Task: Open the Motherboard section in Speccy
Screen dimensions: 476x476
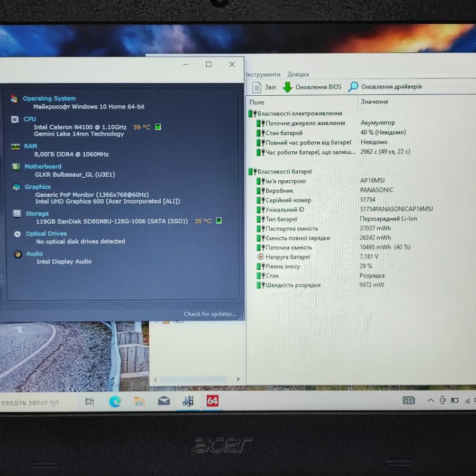Action: pos(43,167)
